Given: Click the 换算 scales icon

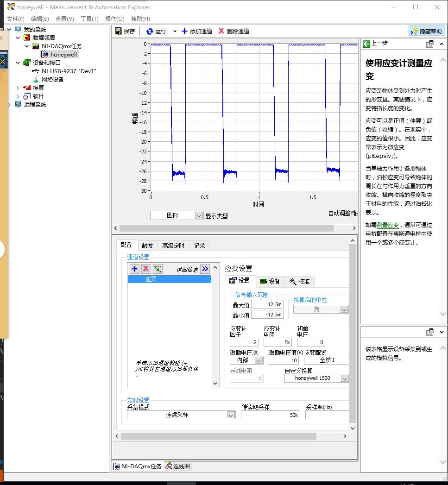Looking at the screenshot, I should tap(27, 88).
